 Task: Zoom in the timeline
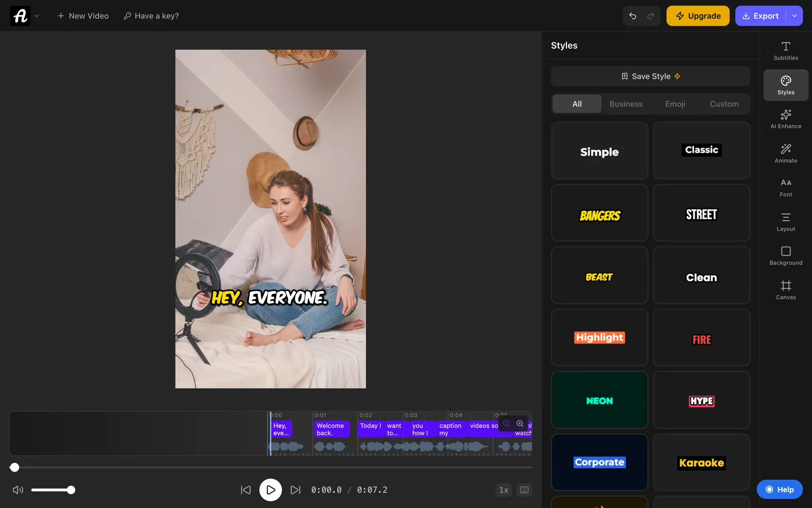pyautogui.click(x=520, y=423)
